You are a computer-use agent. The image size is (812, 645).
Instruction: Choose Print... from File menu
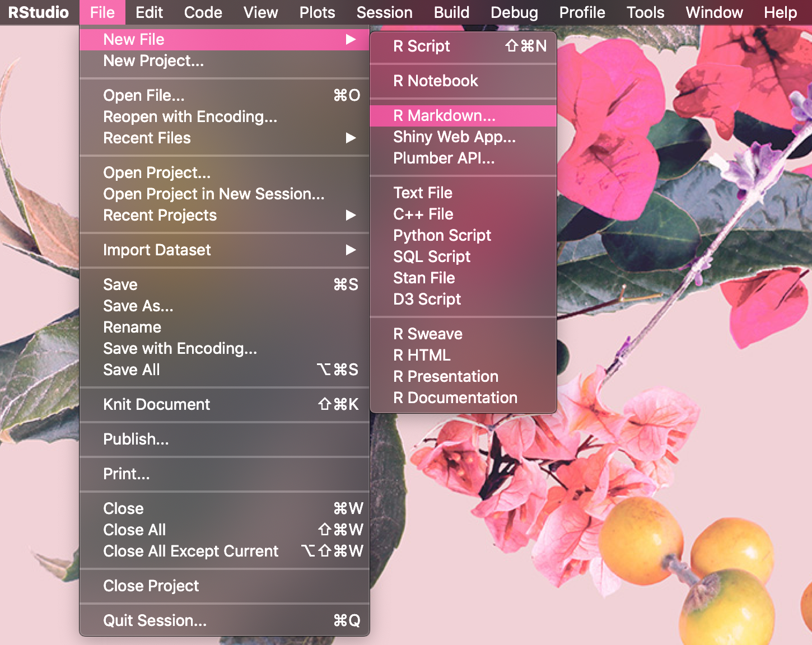tap(225, 474)
